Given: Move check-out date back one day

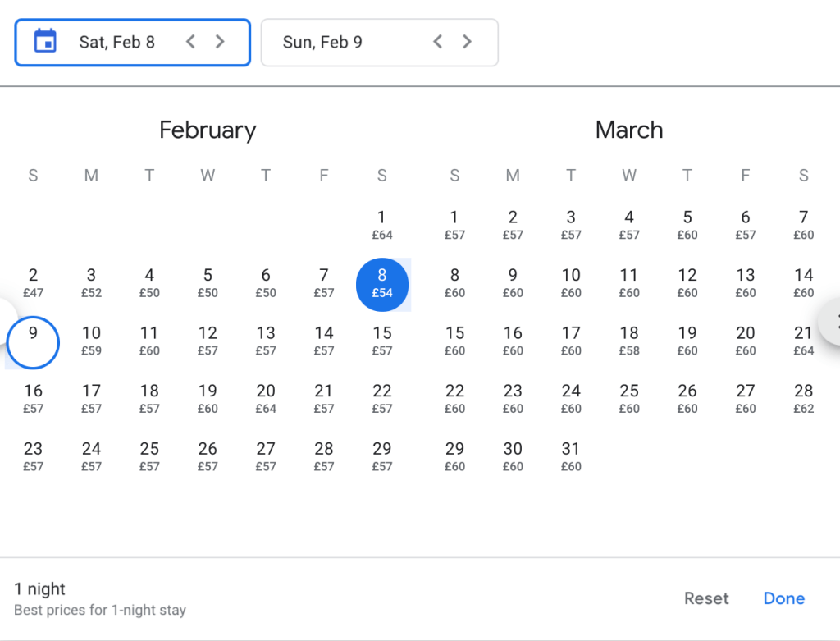Looking at the screenshot, I should pyautogui.click(x=438, y=41).
